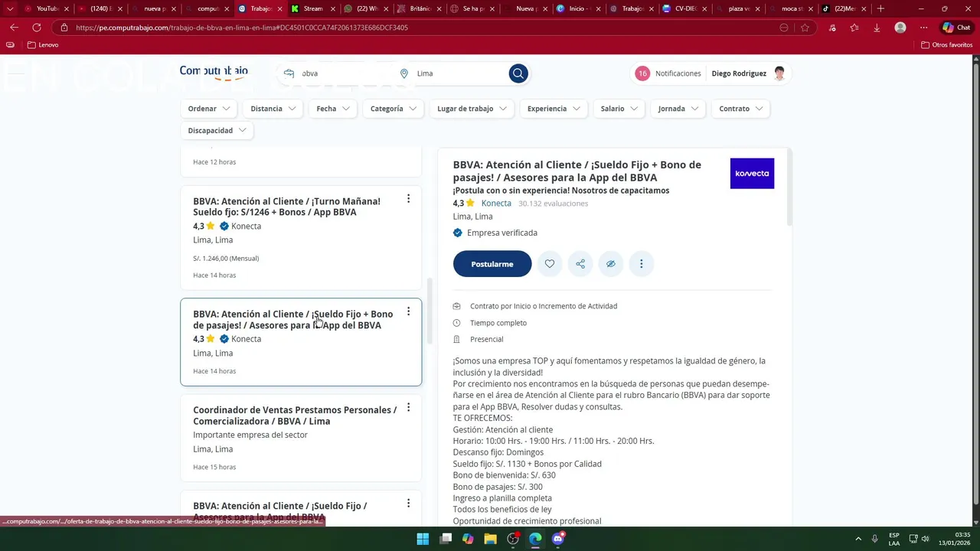Open Diego Rodriguez profile avatar

(x=779, y=73)
